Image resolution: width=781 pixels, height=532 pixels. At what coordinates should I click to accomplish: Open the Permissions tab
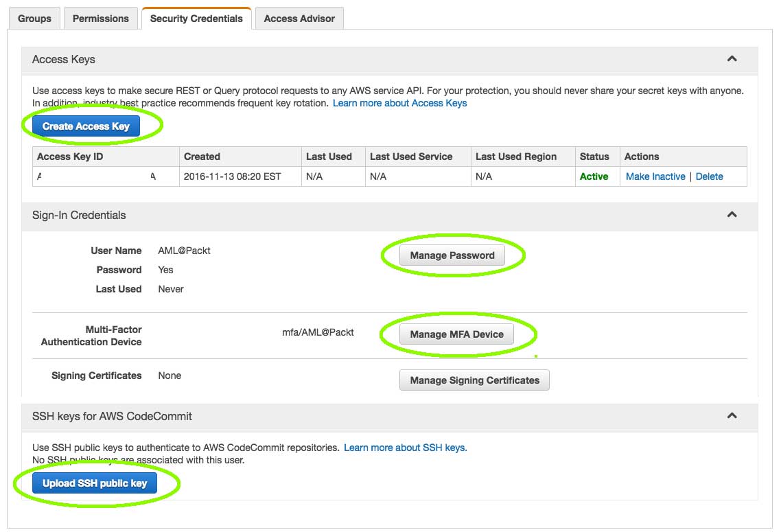point(101,19)
